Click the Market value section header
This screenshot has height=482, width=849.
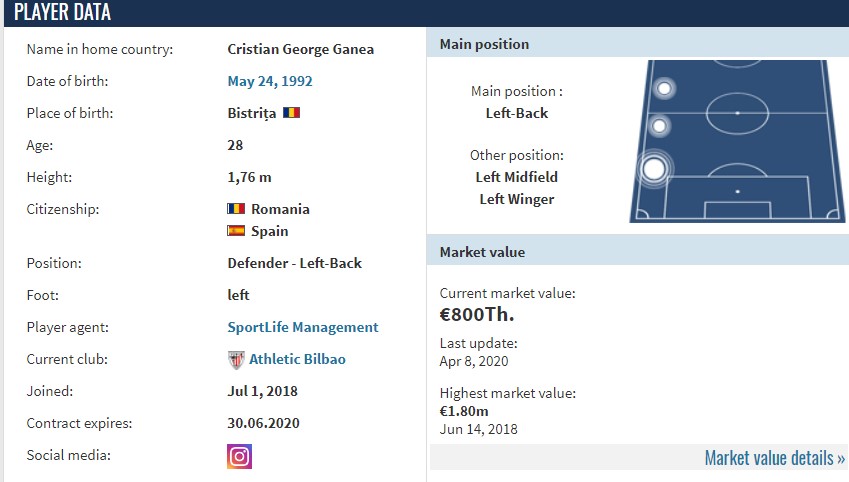tap(482, 252)
